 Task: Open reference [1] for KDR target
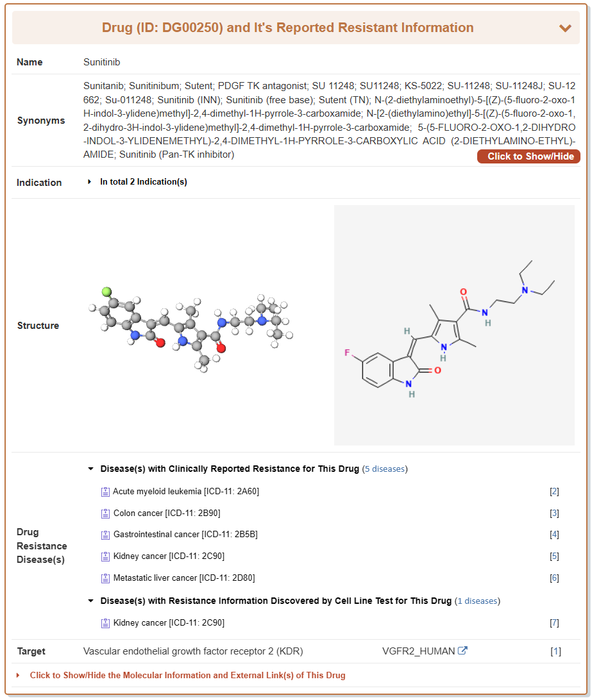coord(555,651)
